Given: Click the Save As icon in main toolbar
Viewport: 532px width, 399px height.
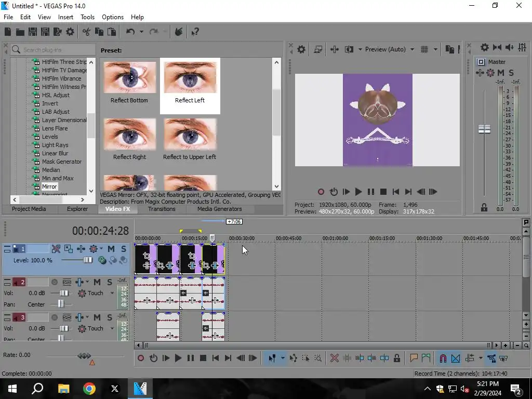Looking at the screenshot, I should click(45, 32).
